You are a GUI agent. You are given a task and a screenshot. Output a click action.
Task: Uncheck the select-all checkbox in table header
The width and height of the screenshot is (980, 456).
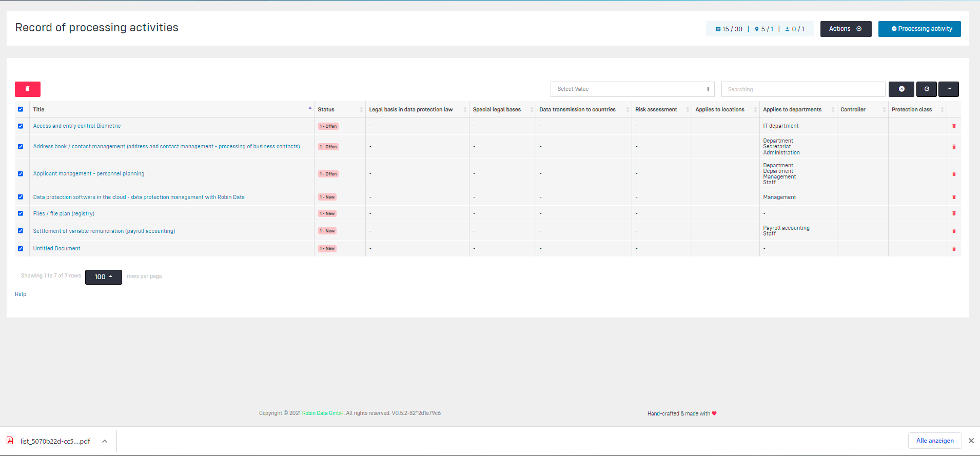click(21, 109)
